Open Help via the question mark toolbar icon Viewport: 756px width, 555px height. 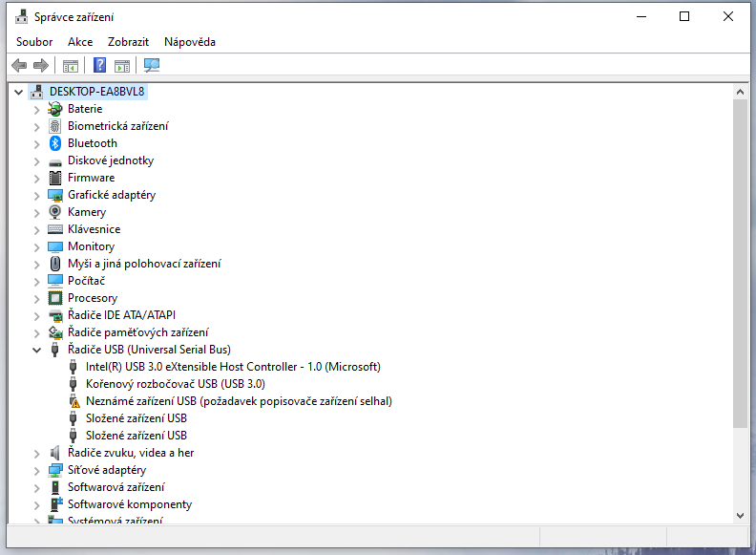pyautogui.click(x=99, y=65)
